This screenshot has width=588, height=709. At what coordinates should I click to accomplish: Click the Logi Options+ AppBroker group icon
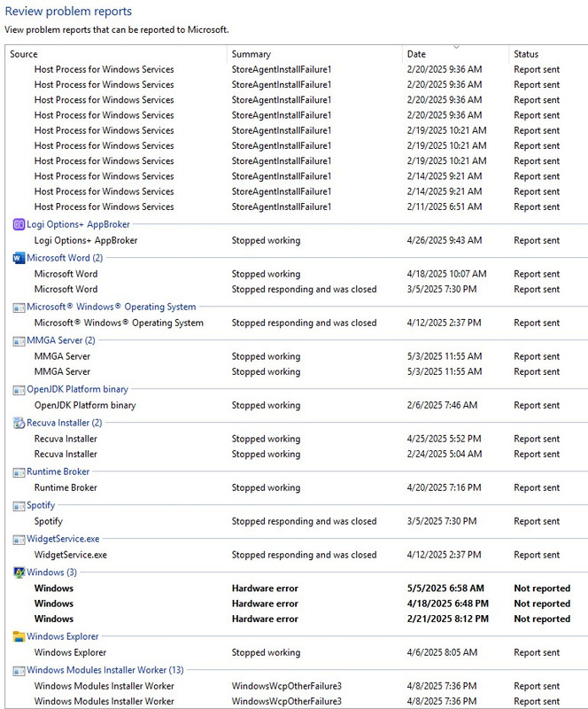19,224
